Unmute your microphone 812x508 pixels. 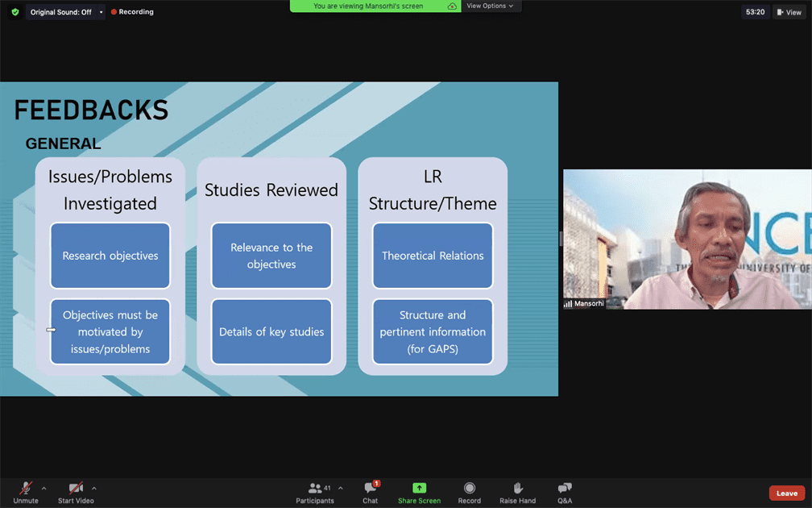24,492
